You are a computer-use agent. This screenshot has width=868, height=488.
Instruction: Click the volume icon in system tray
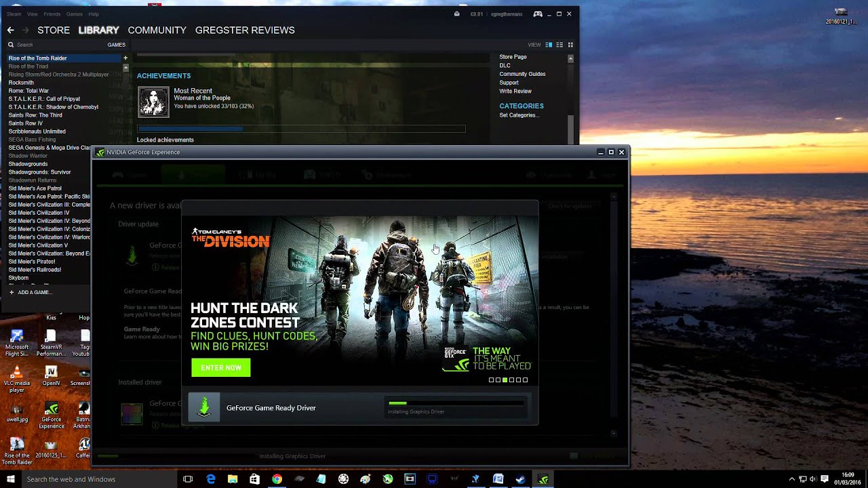[813, 479]
